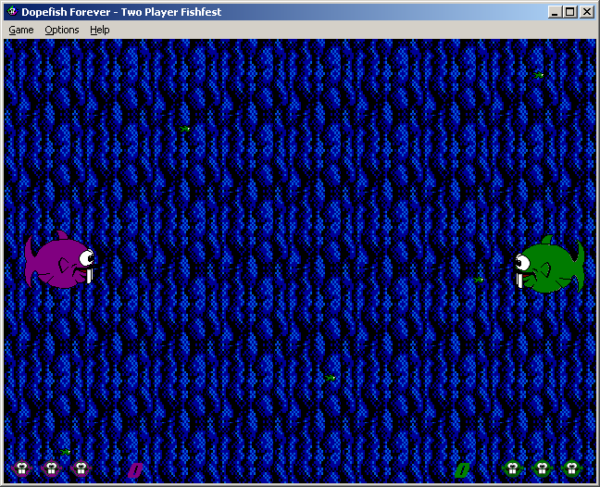Viewport: 600px width, 487px height.
Task: Click the tiny fish in front of green Dopefish
Action: coord(478,280)
